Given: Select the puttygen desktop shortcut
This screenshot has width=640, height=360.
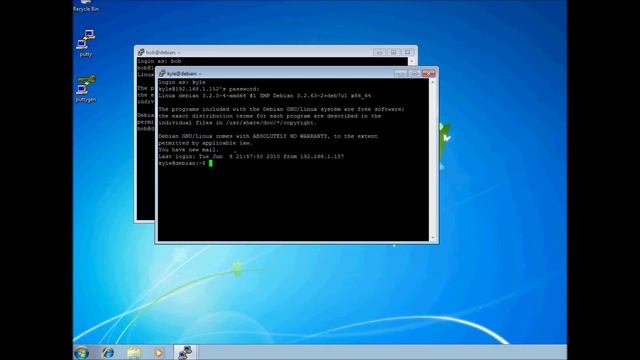Looking at the screenshot, I should [86, 88].
